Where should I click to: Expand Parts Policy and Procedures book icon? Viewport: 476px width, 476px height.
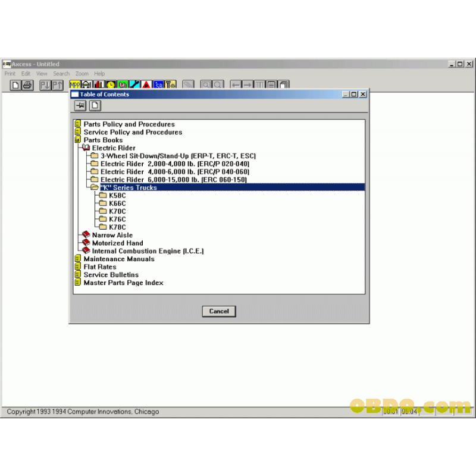(78, 124)
